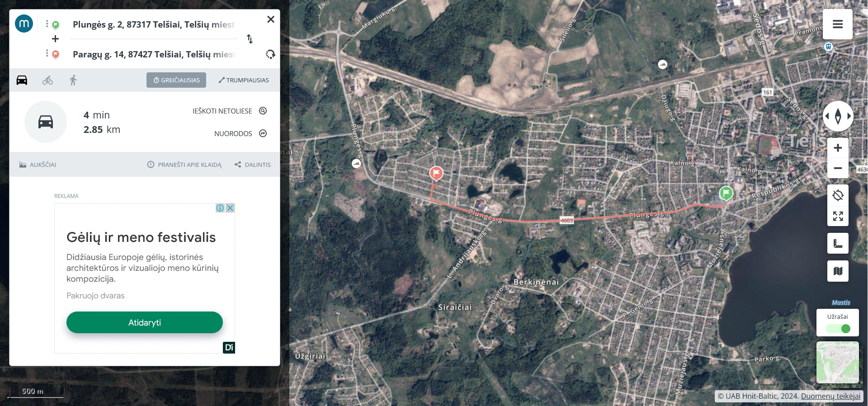Select the Trumpiausias route option

(244, 80)
